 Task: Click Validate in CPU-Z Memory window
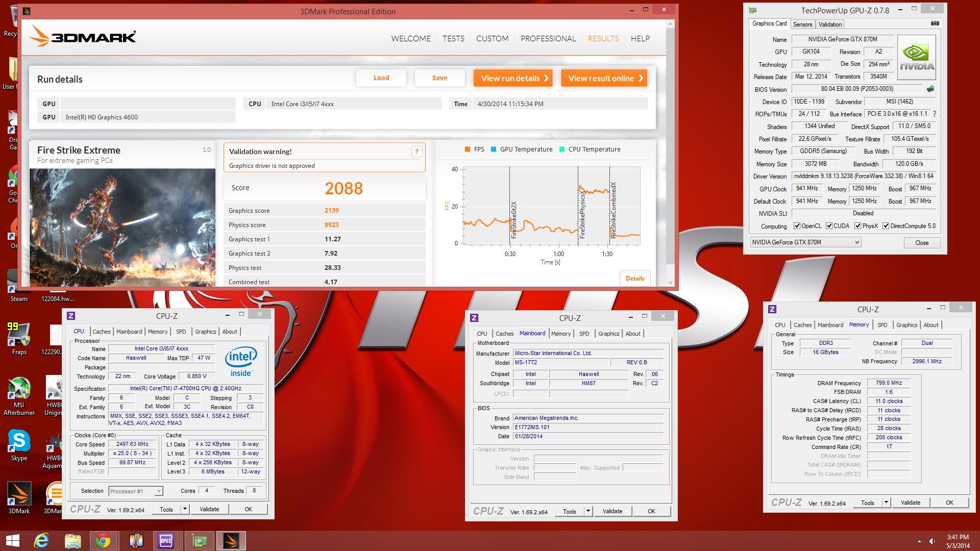pos(911,503)
